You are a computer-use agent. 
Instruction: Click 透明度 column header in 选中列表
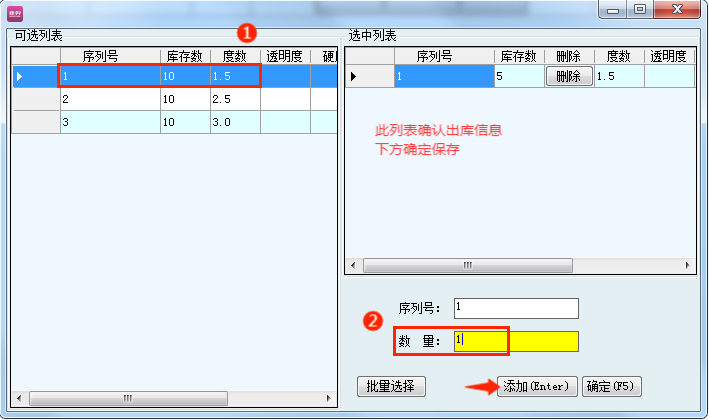click(x=668, y=56)
